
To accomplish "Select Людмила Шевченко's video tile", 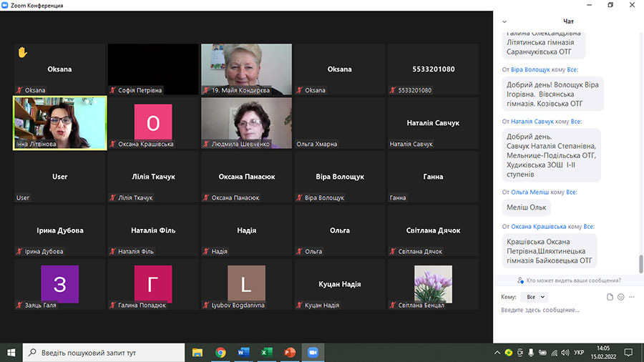I will (246, 123).
